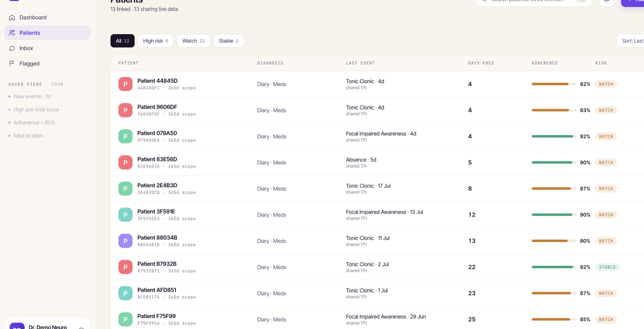The width and height of the screenshot is (644, 329).
Task: Select the teal avatar of Patient 3F591E
Action: click(125, 215)
